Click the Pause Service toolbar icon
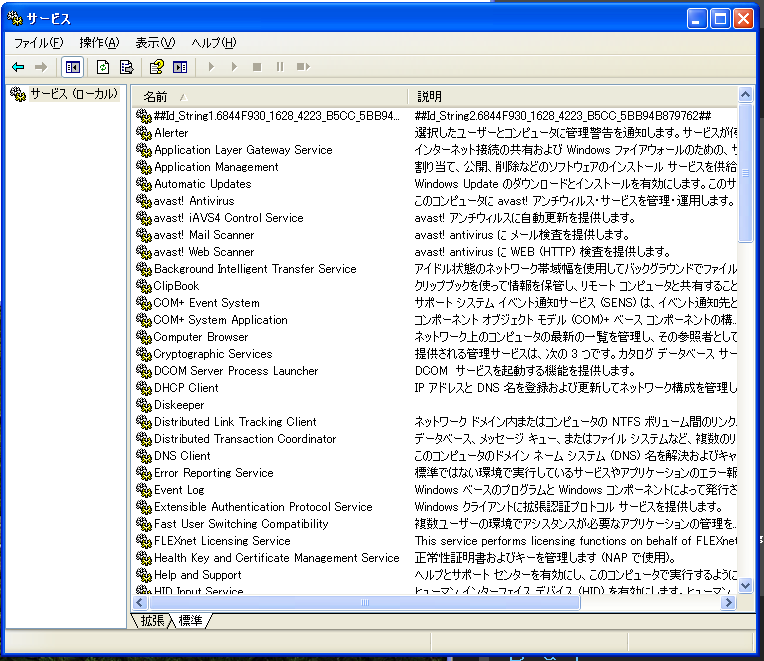This screenshot has height=661, width=764. pyautogui.click(x=280, y=67)
